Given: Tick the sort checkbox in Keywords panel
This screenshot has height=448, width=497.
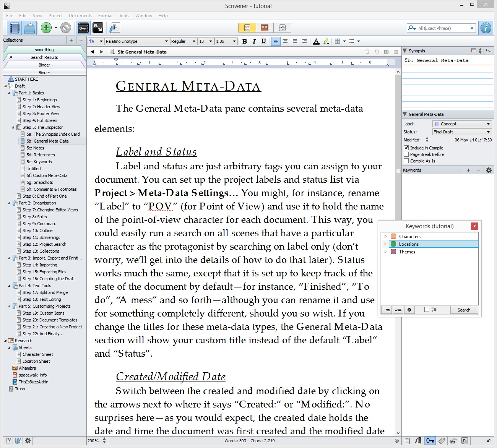Looking at the screenshot, I should (x=427, y=310).
